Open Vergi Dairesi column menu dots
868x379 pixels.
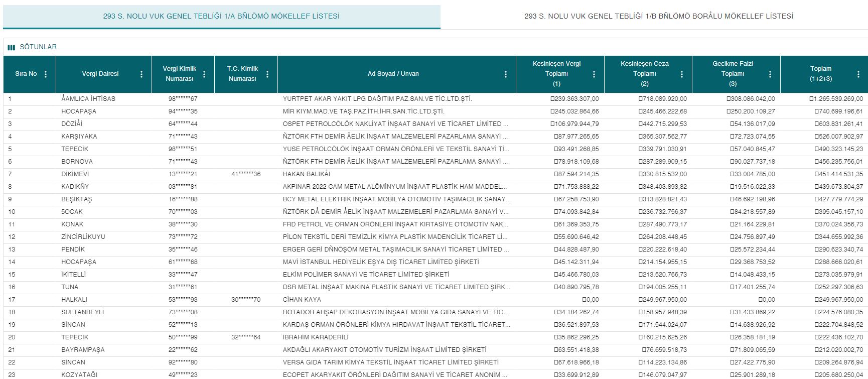pos(141,74)
